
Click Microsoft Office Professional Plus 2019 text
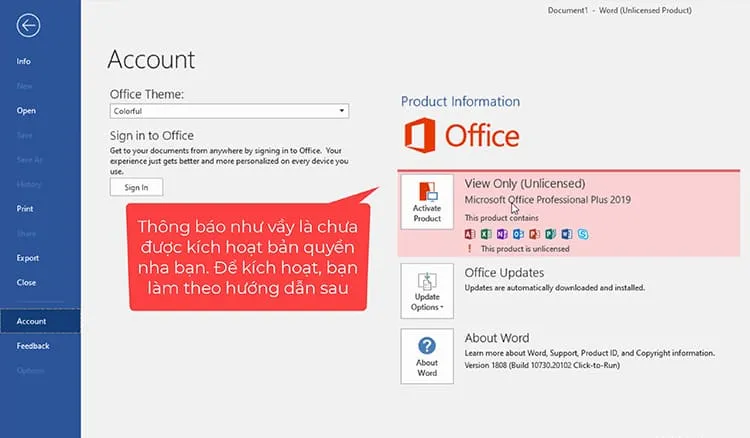coord(548,200)
